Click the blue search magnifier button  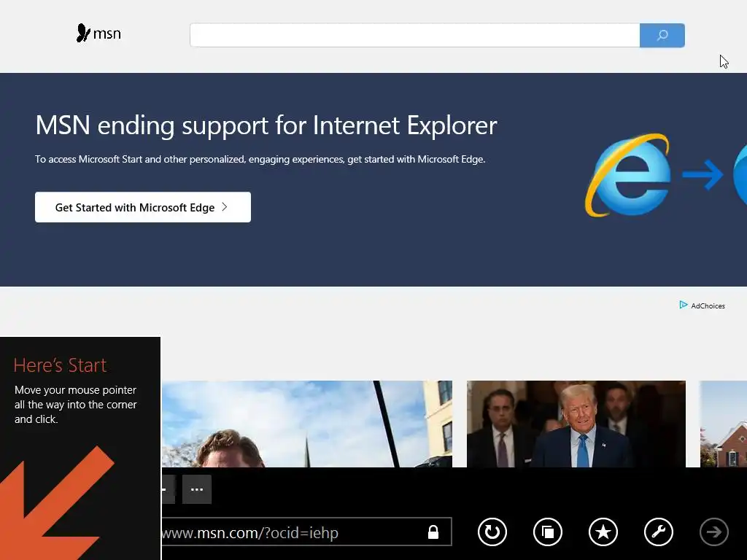pyautogui.click(x=662, y=35)
